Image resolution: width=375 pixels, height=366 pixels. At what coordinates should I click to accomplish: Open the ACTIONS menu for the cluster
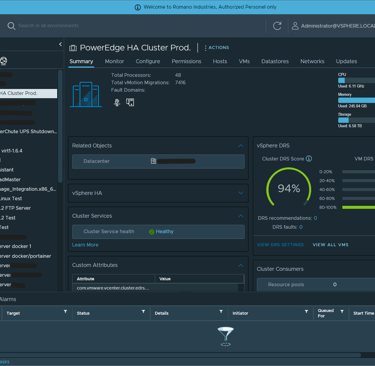[217, 48]
